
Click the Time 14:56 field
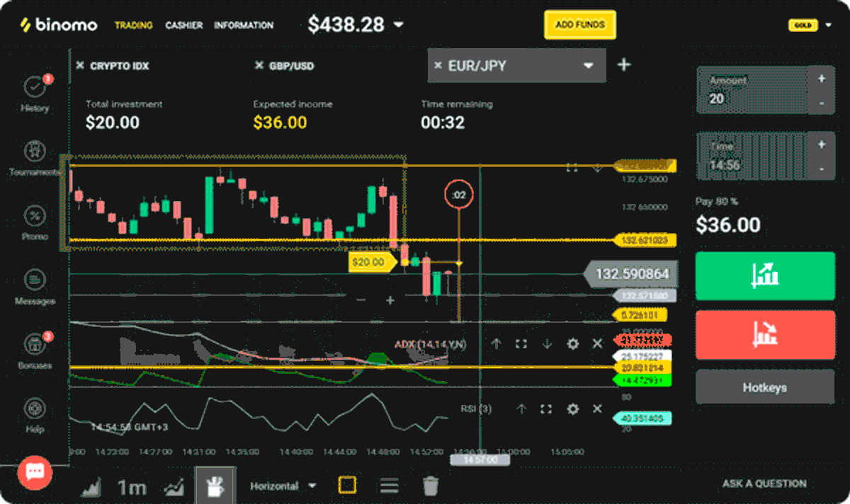click(x=753, y=156)
